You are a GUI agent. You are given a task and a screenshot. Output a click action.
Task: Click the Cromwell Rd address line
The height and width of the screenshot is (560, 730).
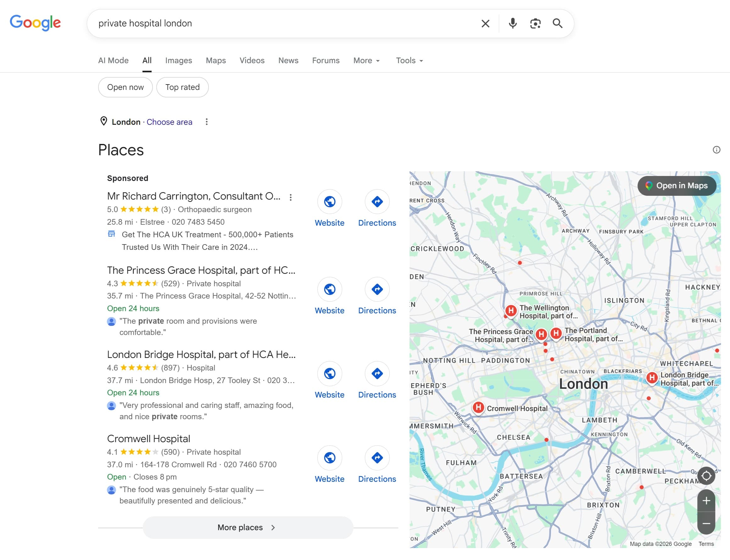192,465
